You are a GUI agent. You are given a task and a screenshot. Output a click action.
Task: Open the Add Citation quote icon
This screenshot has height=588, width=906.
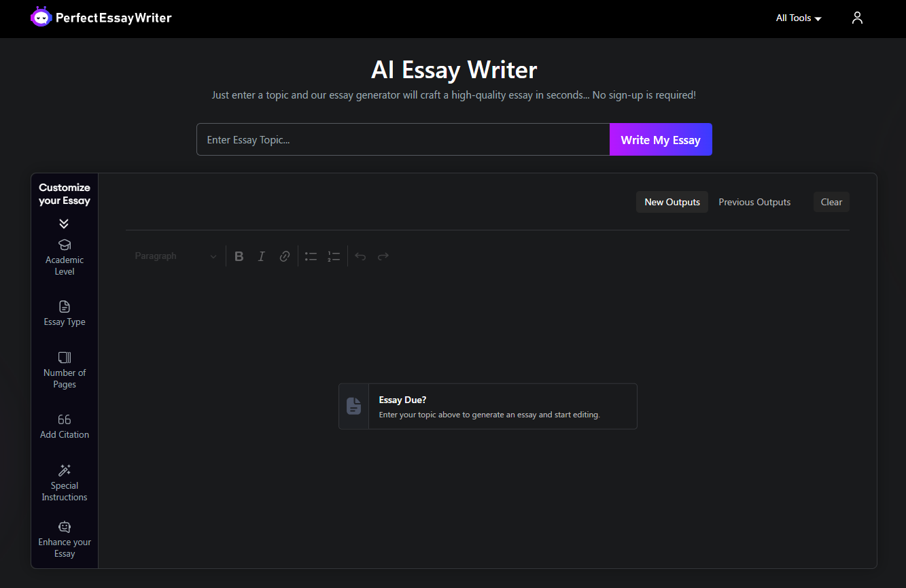click(x=65, y=419)
